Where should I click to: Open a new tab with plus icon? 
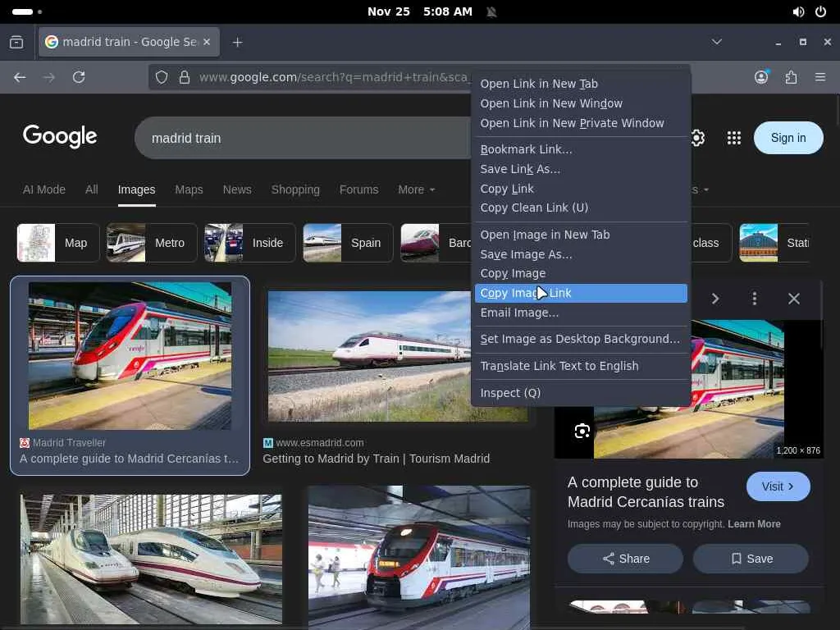pos(237,42)
